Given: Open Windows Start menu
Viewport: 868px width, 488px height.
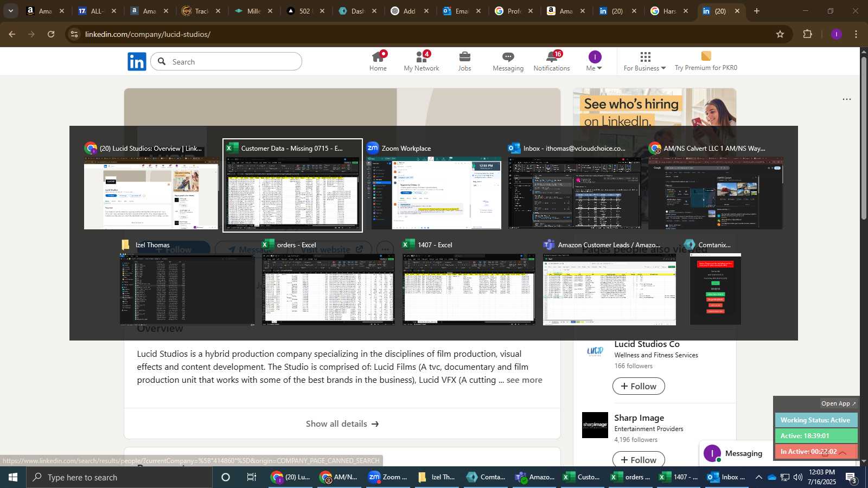Looking at the screenshot, I should click(13, 477).
